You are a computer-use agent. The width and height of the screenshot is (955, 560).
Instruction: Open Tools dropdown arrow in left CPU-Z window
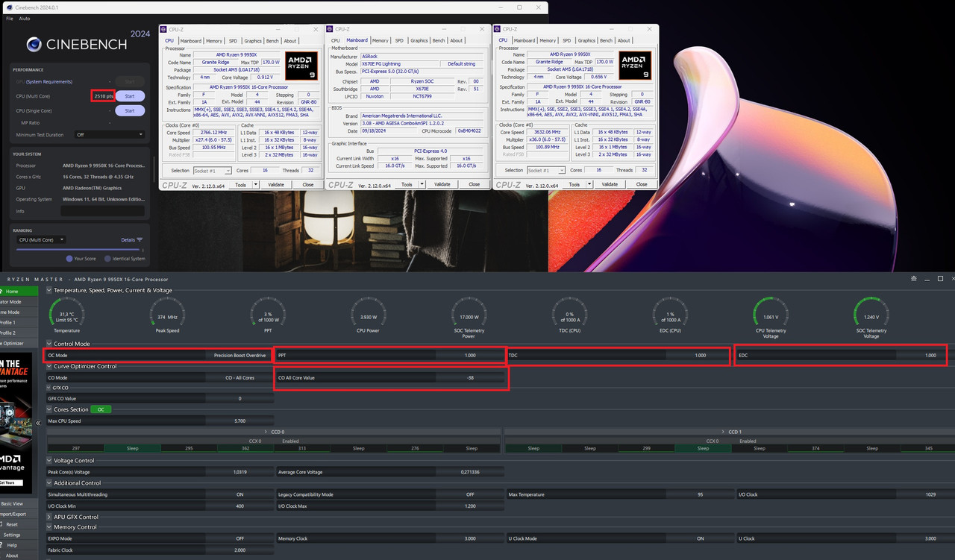[255, 185]
